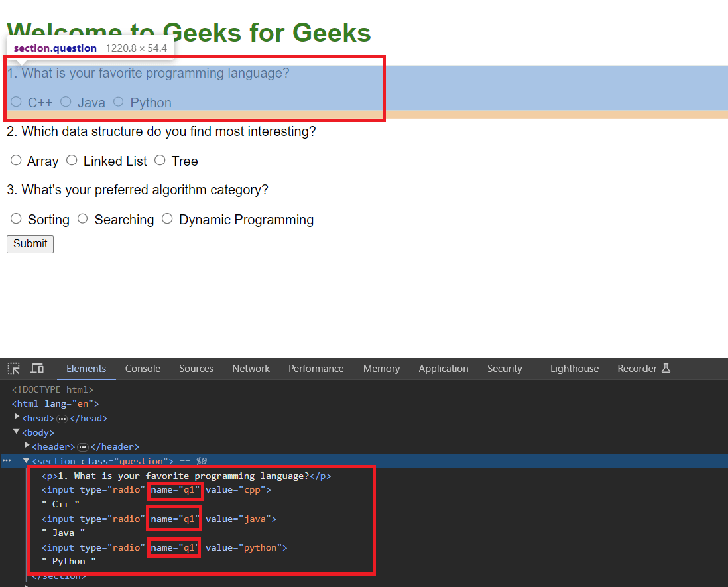
Task: Switch to the Console tab
Action: [143, 369]
